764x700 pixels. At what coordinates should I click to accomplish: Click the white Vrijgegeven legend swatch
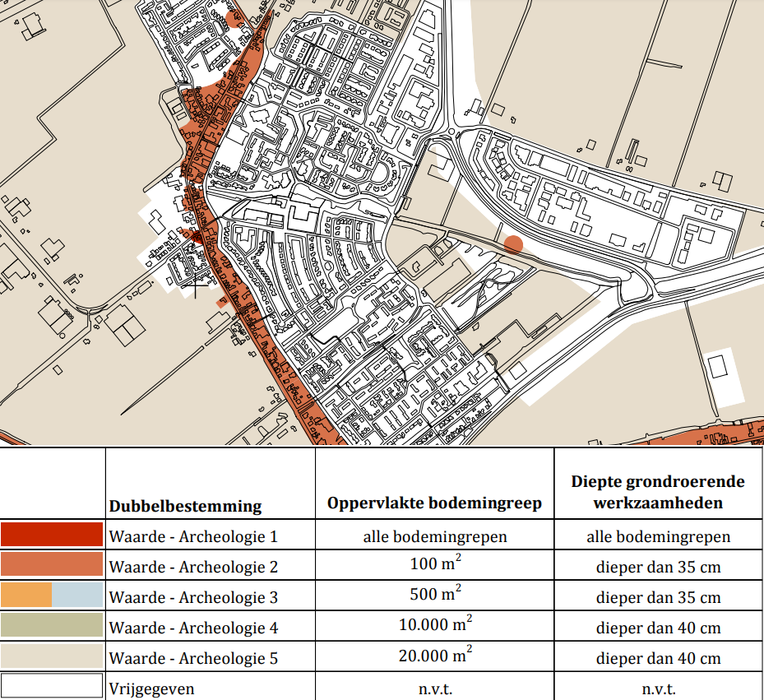(x=52, y=685)
